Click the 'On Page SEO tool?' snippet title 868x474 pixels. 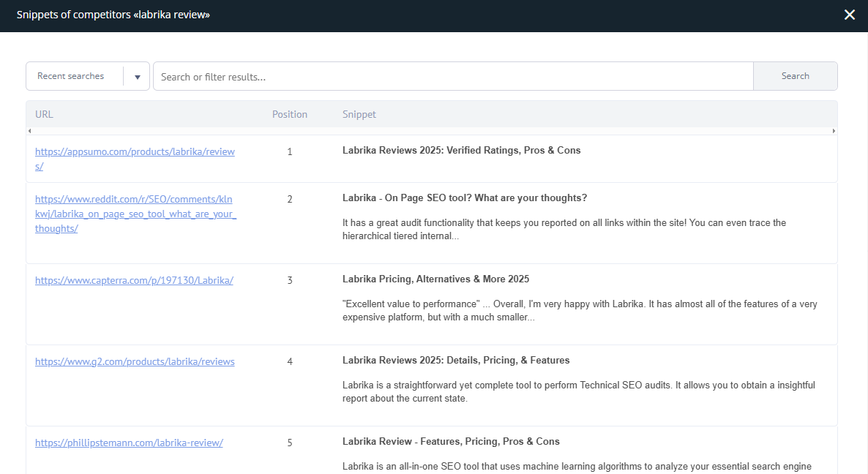coord(464,198)
